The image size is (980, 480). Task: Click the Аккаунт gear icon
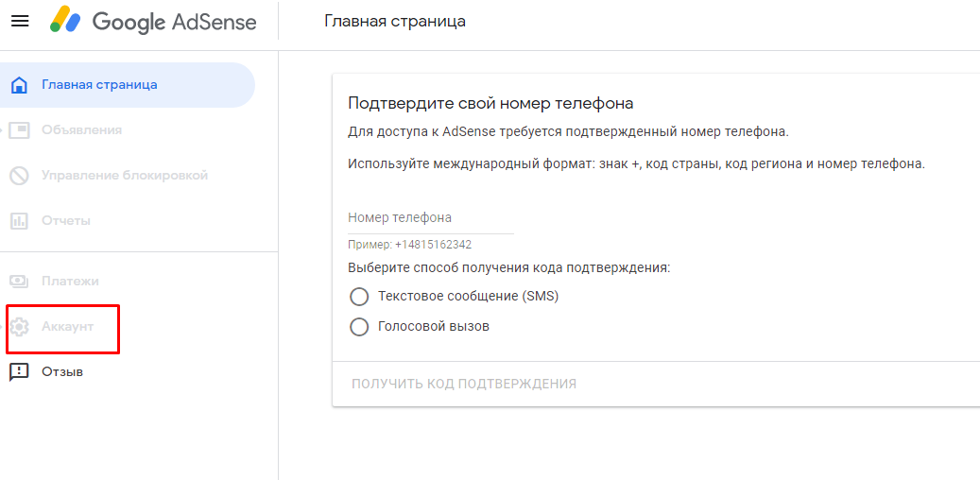[x=20, y=326]
